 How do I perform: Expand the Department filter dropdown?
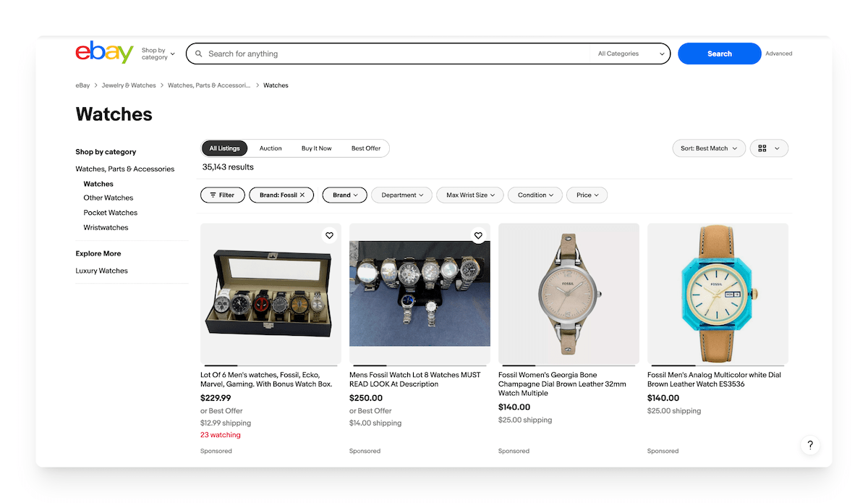pos(402,195)
